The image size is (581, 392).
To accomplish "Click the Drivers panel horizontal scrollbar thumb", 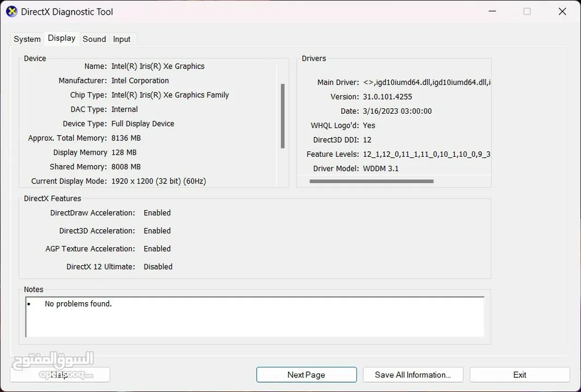I will click(x=371, y=181).
